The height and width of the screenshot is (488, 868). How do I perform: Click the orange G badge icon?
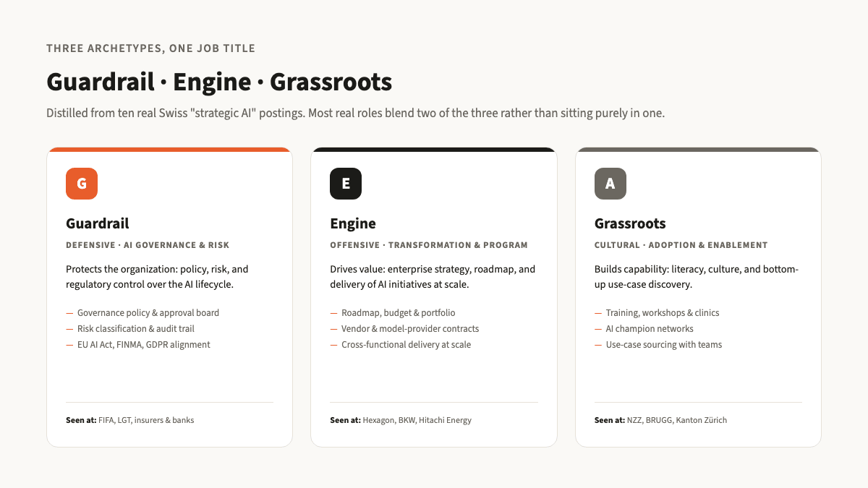[x=82, y=184]
